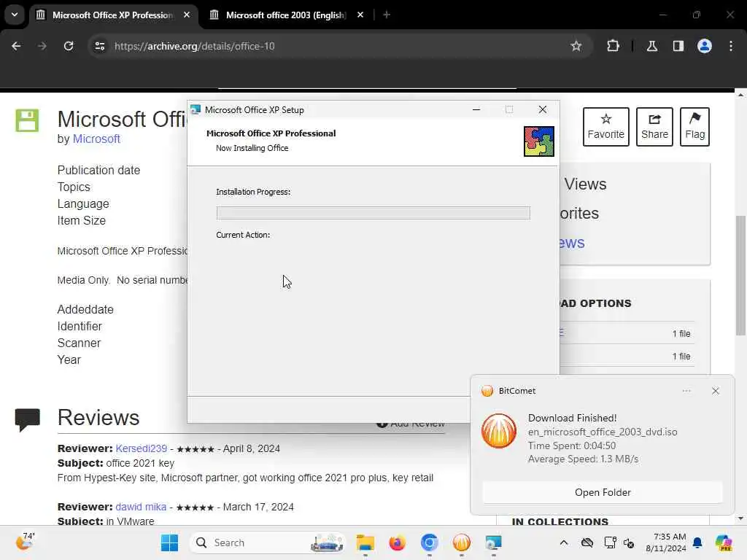Screen dimensions: 747x560
Task: Open File Explorer from the taskbar
Action: pos(365,542)
